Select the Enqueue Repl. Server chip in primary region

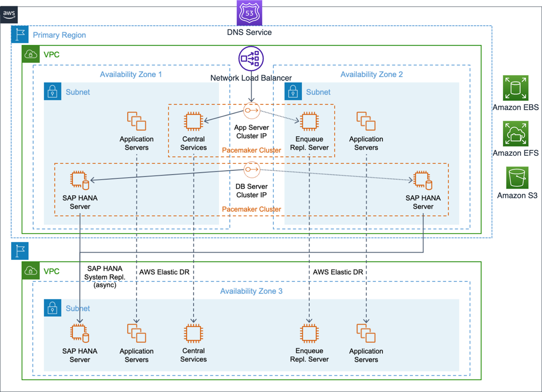pyautogui.click(x=309, y=121)
